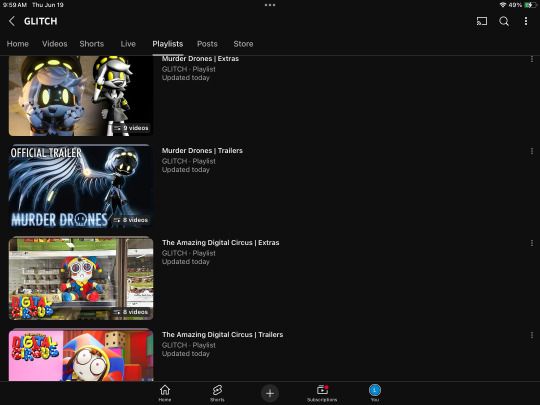Open Murder Drones | Extras playlist thumbnail
540x405 pixels.
[81, 96]
